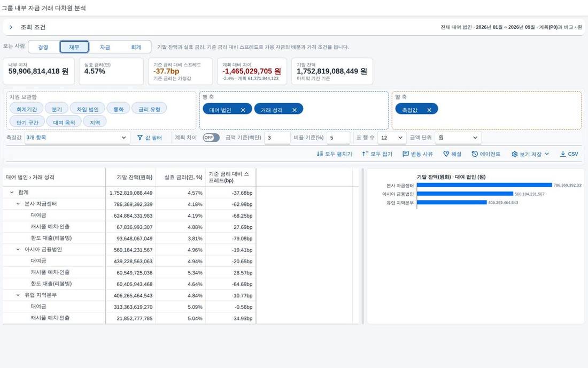Open the 측정값 '3개 항목' dropdown
The width and height of the screenshot is (588, 368).
[77, 137]
